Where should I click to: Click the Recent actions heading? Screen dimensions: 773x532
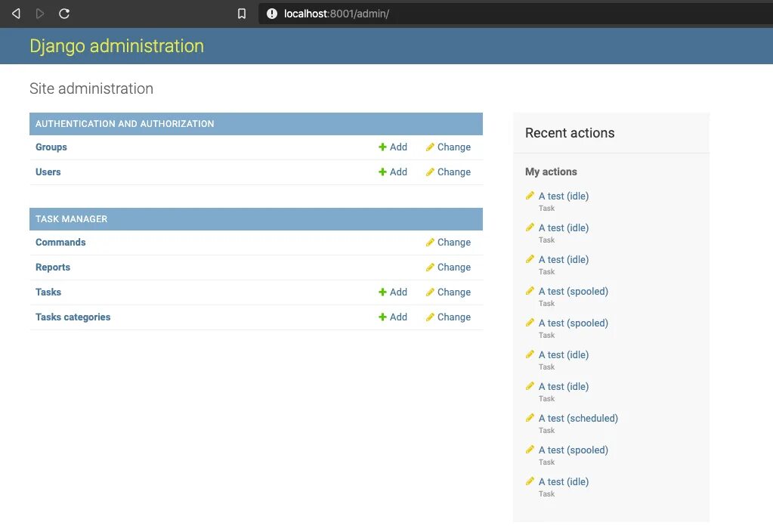pyautogui.click(x=570, y=133)
